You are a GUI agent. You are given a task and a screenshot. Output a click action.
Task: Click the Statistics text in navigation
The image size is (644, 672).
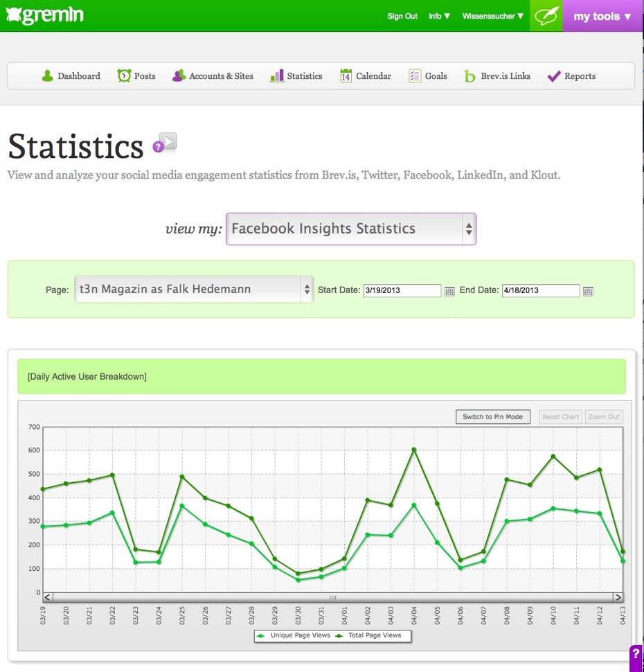click(x=305, y=76)
